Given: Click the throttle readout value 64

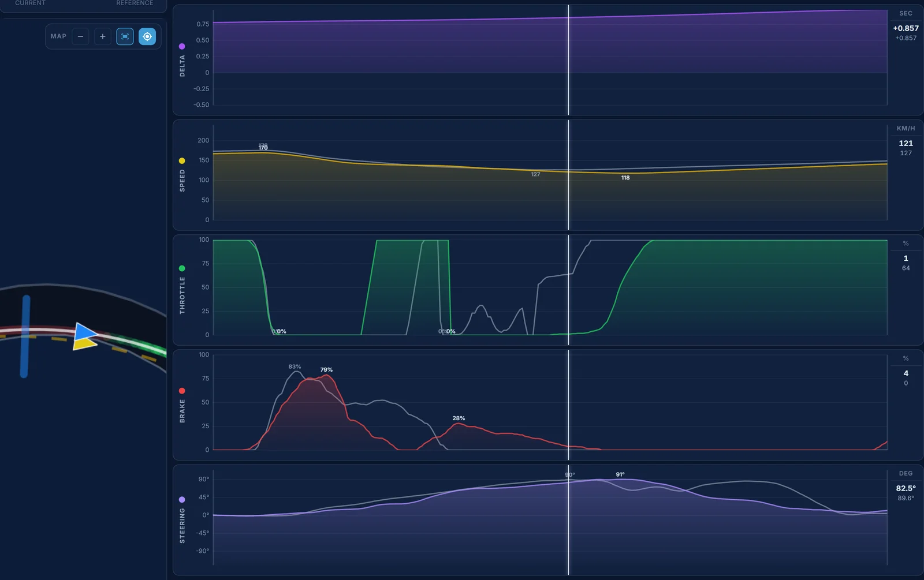Looking at the screenshot, I should pyautogui.click(x=906, y=268).
